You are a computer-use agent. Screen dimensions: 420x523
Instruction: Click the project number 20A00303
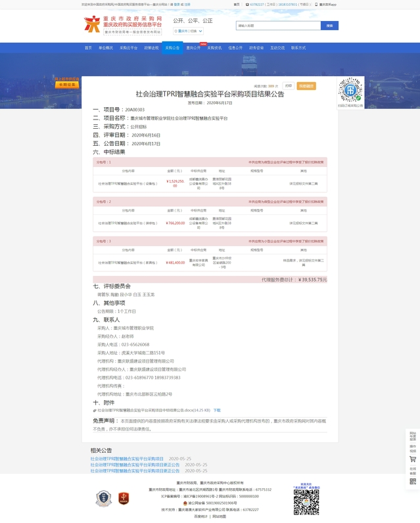tap(135, 110)
